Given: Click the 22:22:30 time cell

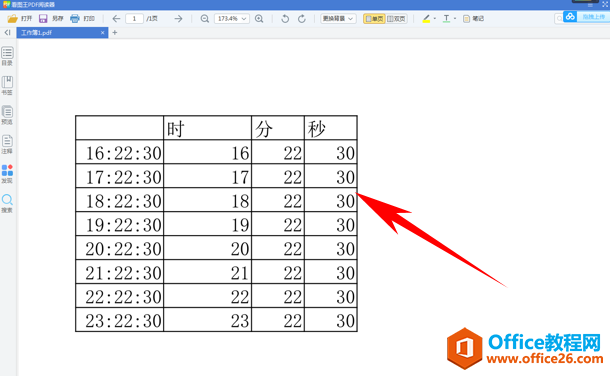Looking at the screenshot, I should coord(120,296).
